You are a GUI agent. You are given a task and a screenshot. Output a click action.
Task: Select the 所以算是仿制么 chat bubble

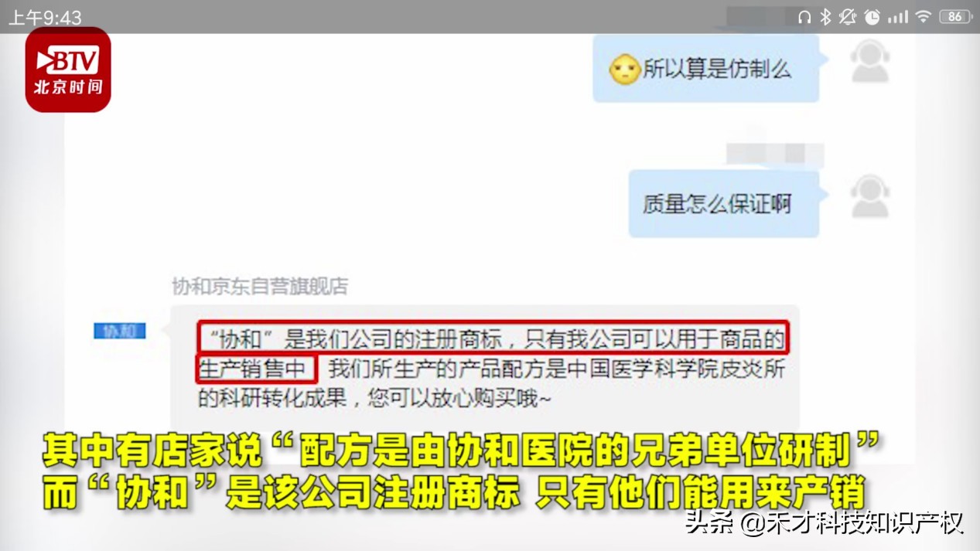coord(706,69)
